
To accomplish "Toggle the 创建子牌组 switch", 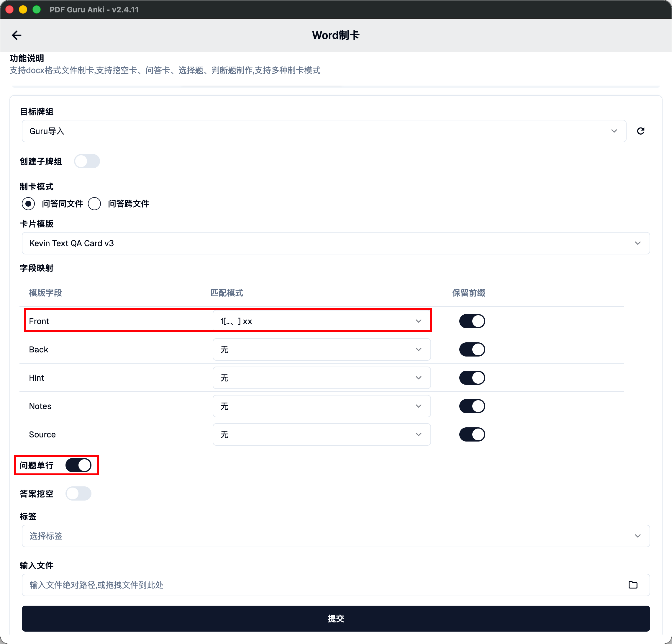I will (x=87, y=161).
